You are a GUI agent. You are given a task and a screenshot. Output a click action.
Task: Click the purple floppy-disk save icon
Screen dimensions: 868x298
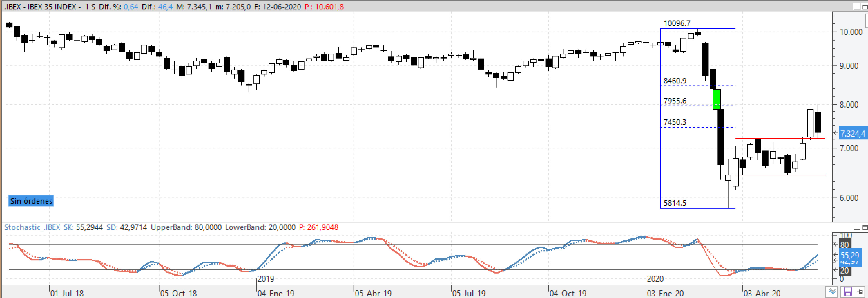(848, 291)
